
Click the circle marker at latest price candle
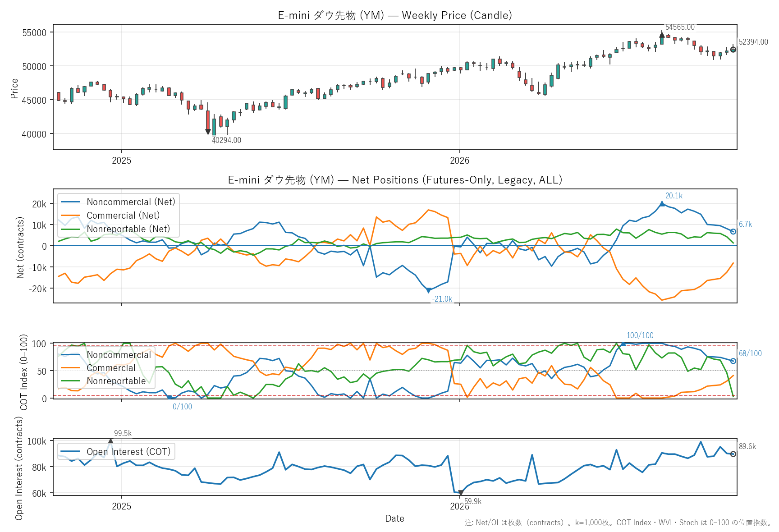733,50
